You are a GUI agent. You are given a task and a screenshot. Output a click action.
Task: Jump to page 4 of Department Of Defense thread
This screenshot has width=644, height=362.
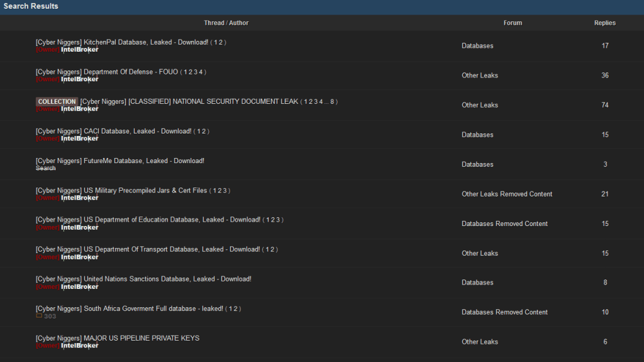coord(201,72)
